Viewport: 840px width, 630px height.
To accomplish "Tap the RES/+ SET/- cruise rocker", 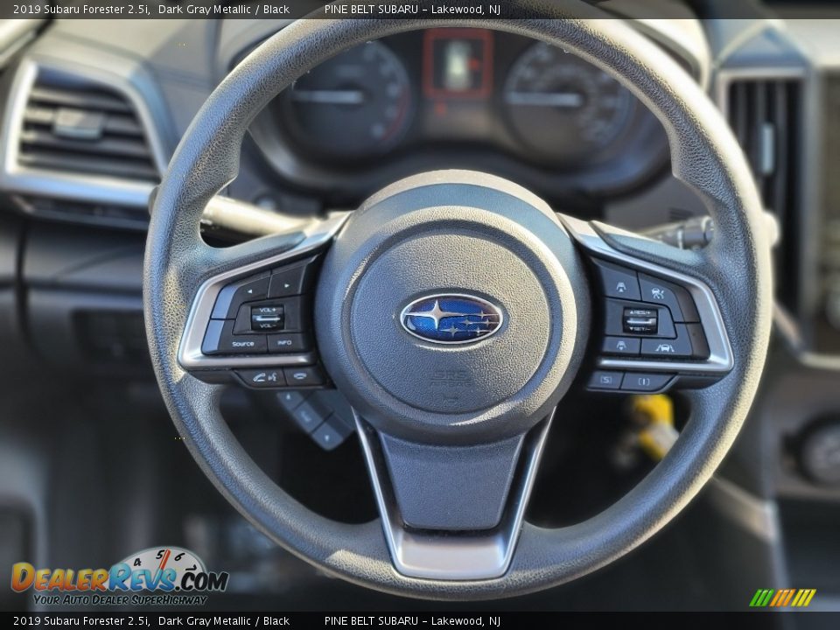I will (x=640, y=320).
